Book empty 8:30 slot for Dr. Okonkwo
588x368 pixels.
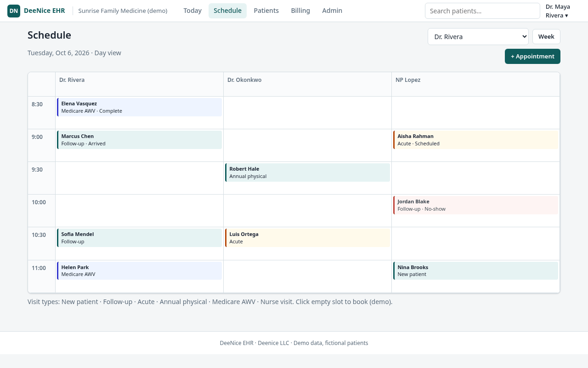307,113
